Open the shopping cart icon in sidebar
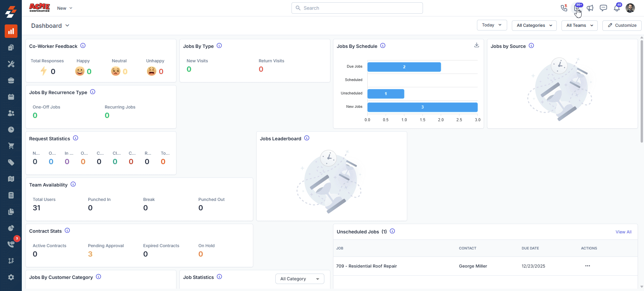644x291 pixels. pos(11,146)
